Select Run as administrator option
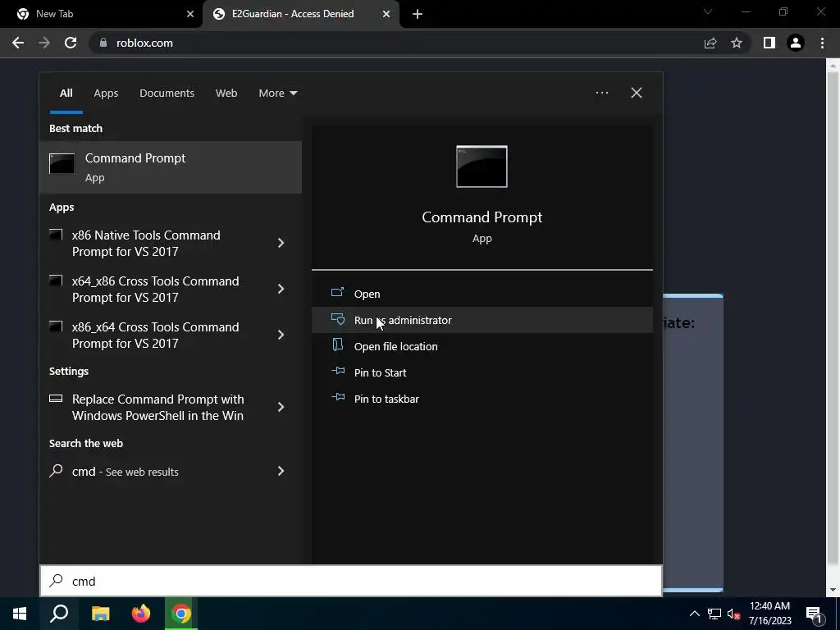840x630 pixels. (482, 320)
